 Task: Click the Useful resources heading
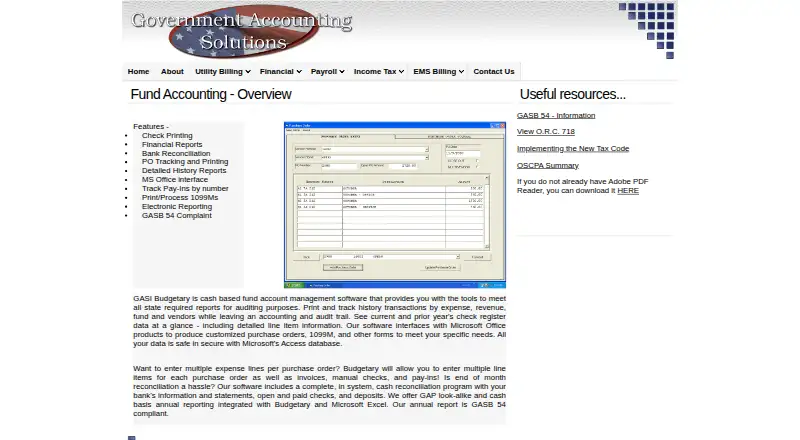[572, 94]
